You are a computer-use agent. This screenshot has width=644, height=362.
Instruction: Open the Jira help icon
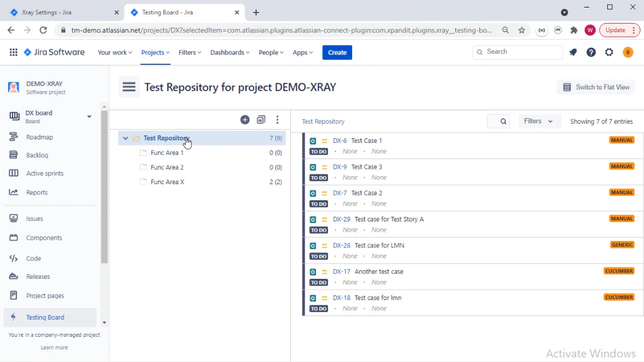(x=591, y=52)
